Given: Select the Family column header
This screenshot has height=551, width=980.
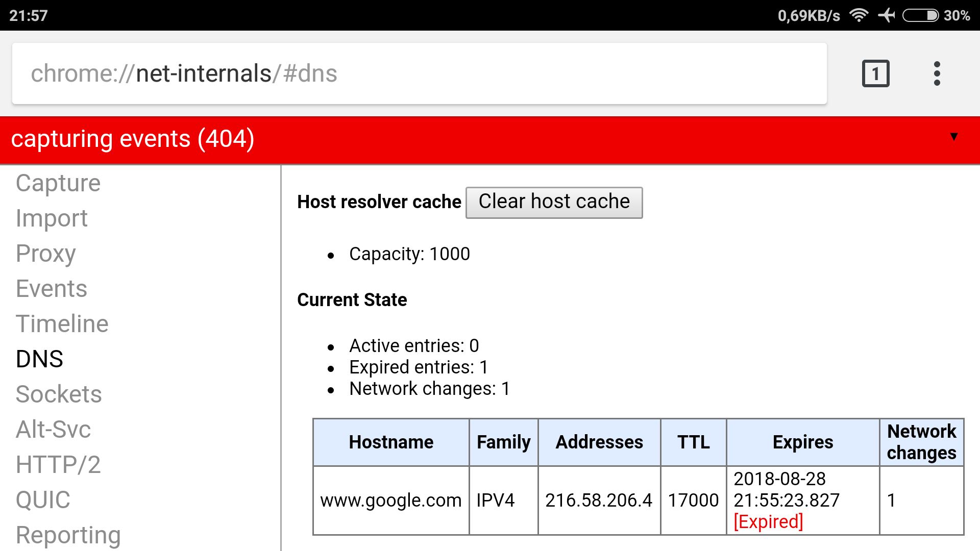Looking at the screenshot, I should pyautogui.click(x=503, y=442).
